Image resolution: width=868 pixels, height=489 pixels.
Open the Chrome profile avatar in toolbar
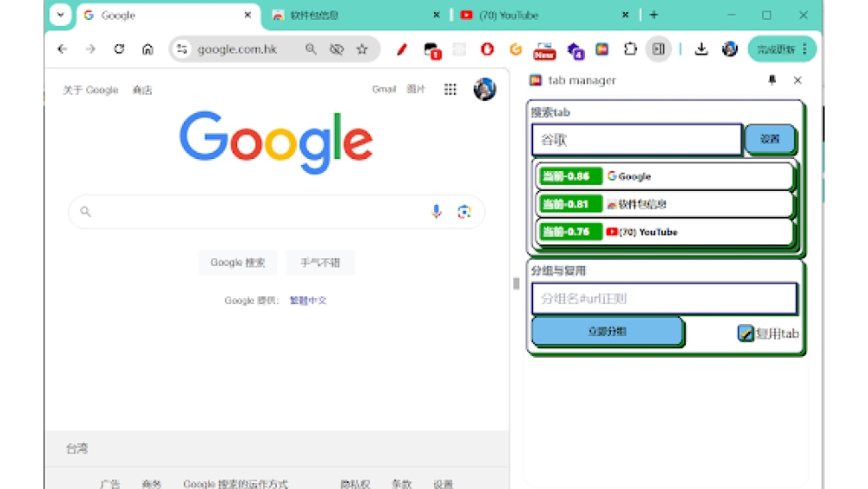730,50
